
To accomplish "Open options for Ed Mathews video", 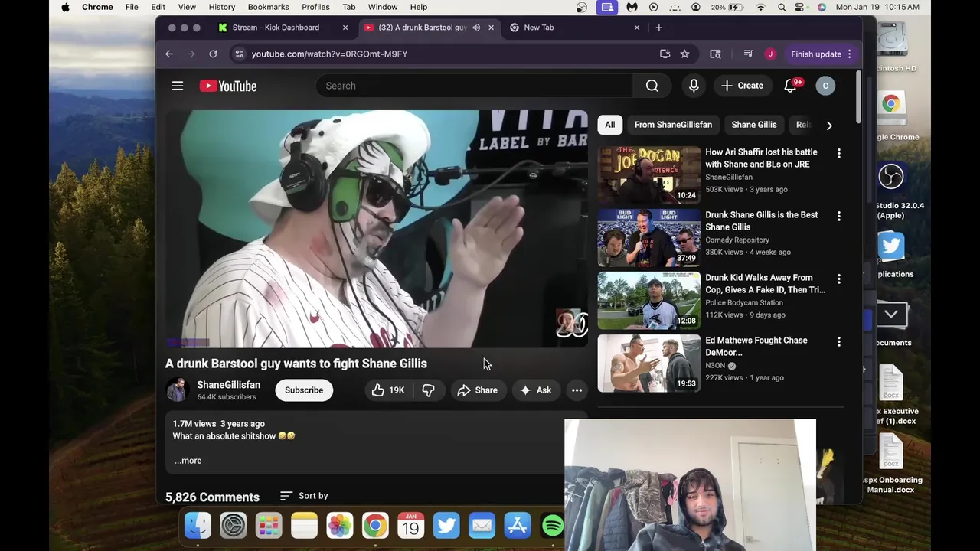I will pos(838,342).
